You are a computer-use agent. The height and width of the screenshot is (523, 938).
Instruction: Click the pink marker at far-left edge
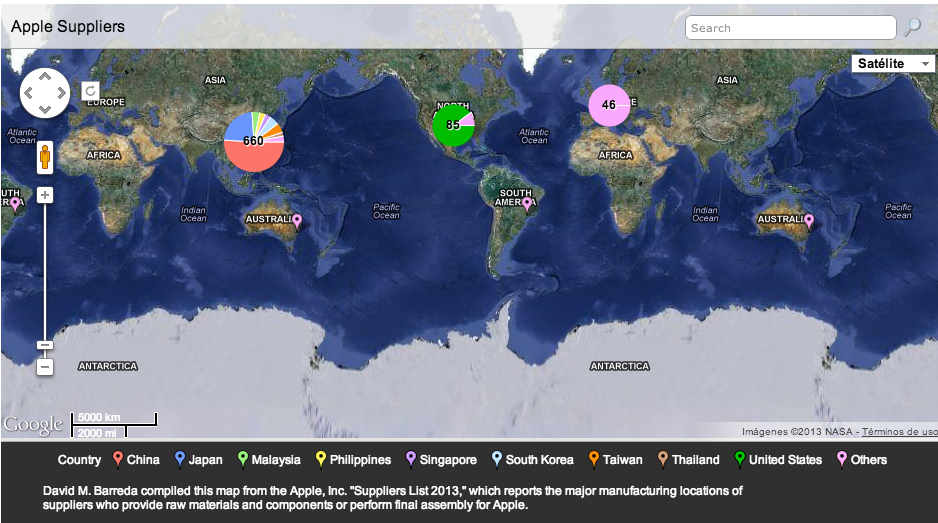pyautogui.click(x=15, y=204)
